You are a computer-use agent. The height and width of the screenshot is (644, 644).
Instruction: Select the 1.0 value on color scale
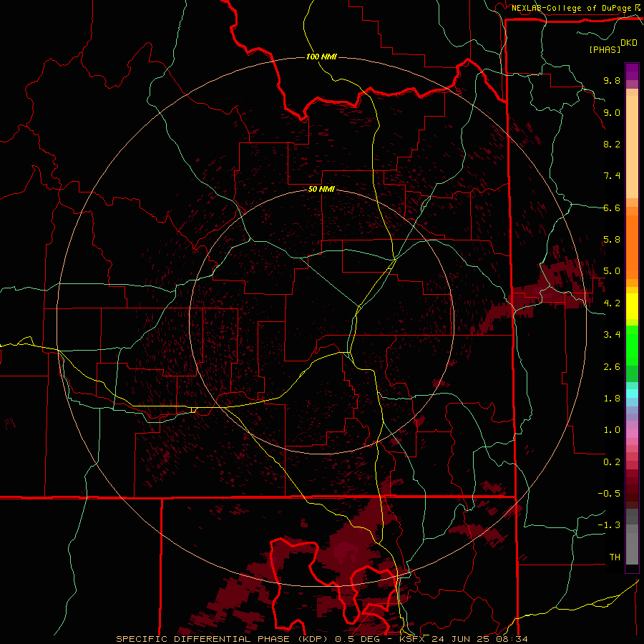tap(612, 430)
